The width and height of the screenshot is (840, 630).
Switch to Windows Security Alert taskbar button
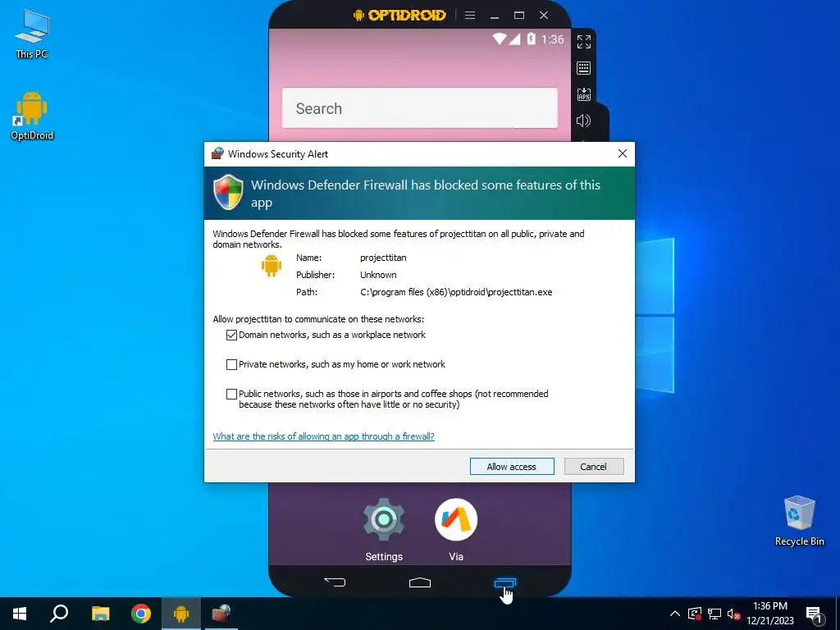point(221,614)
